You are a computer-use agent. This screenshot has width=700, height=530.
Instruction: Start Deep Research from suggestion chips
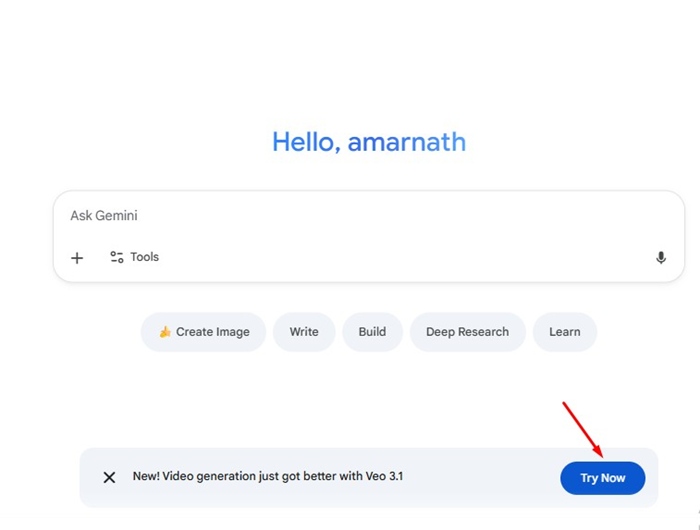[467, 332]
